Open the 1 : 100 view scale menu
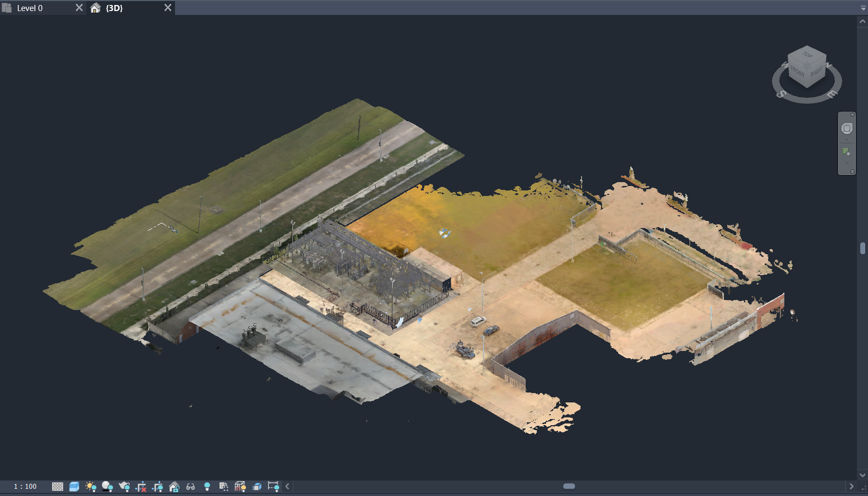Image resolution: width=868 pixels, height=496 pixels. pyautogui.click(x=25, y=487)
